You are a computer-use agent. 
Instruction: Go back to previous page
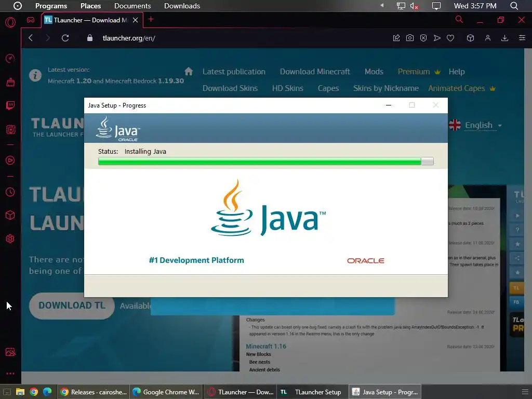pos(31,38)
